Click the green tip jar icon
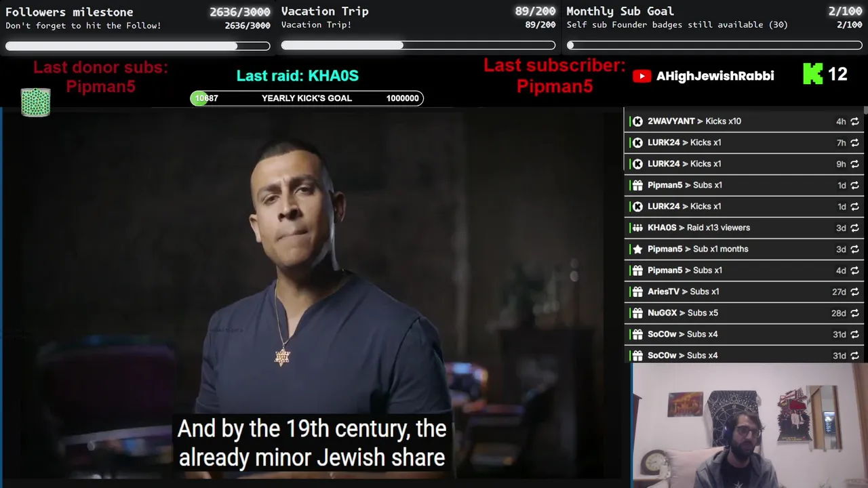868x488 pixels. (x=35, y=102)
